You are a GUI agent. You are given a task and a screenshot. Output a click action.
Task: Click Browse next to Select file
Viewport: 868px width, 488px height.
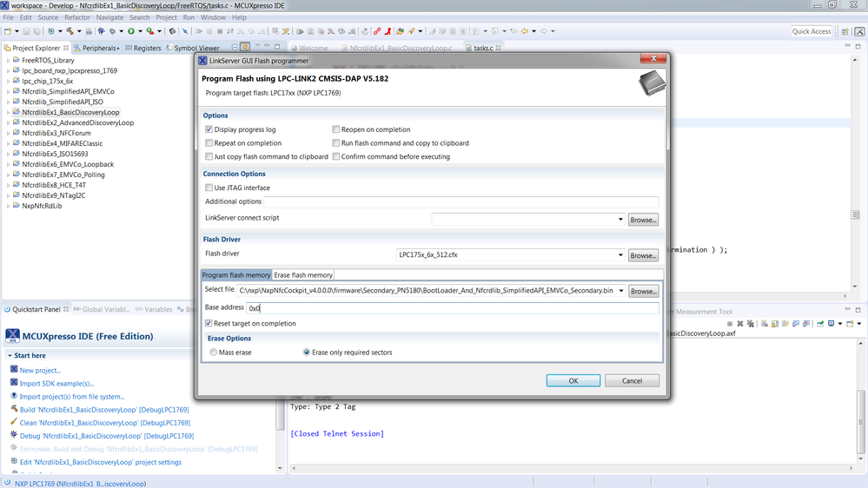[x=643, y=291]
